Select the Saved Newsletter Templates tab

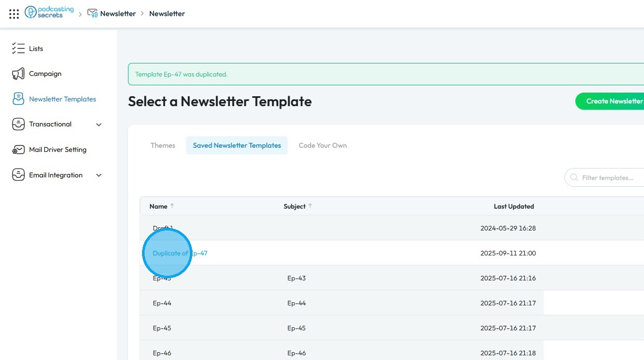237,146
